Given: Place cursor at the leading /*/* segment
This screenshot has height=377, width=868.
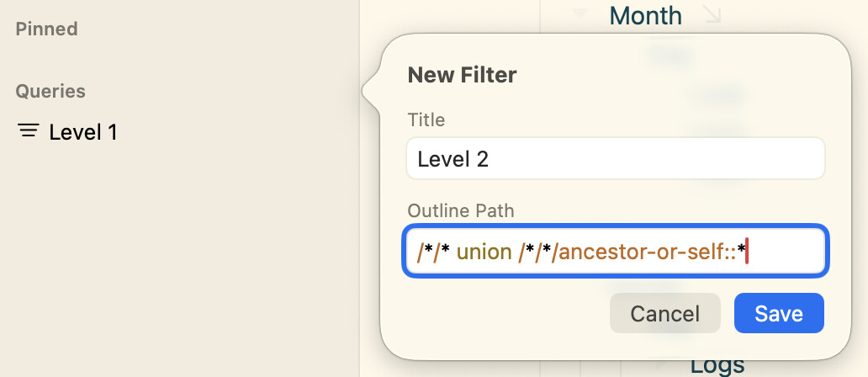Looking at the screenshot, I should coord(433,250).
